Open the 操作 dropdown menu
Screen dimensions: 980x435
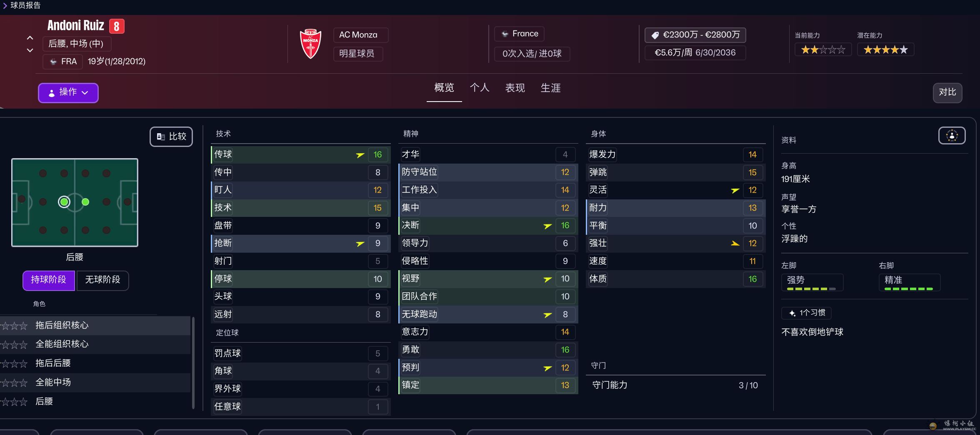(68, 93)
